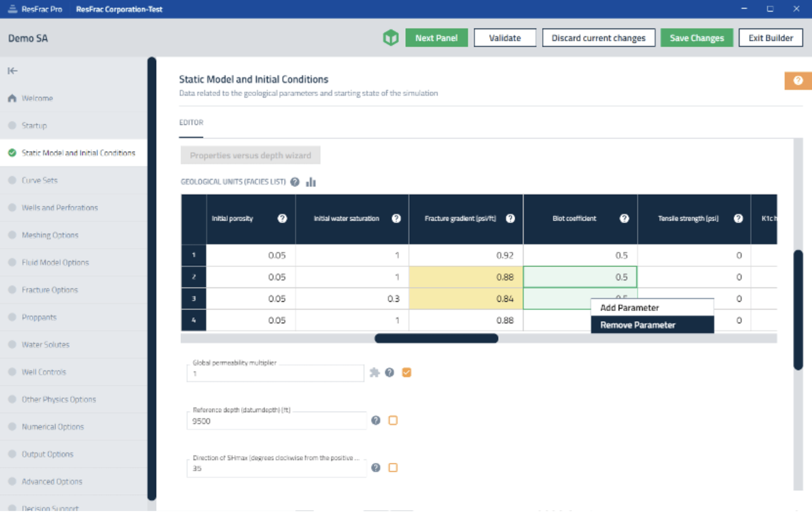Collapse sidebar using the arrow icon
This screenshot has height=513, width=812.
point(13,71)
